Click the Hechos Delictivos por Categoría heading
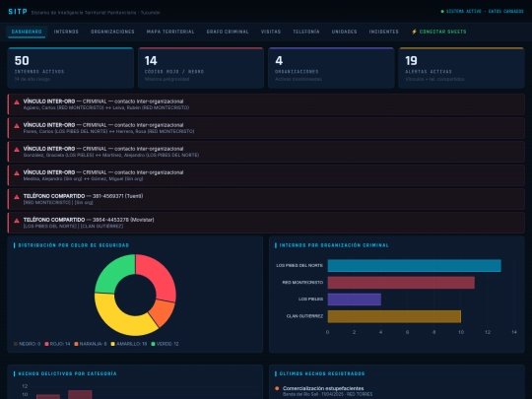The width and height of the screenshot is (532, 399). 67,373
